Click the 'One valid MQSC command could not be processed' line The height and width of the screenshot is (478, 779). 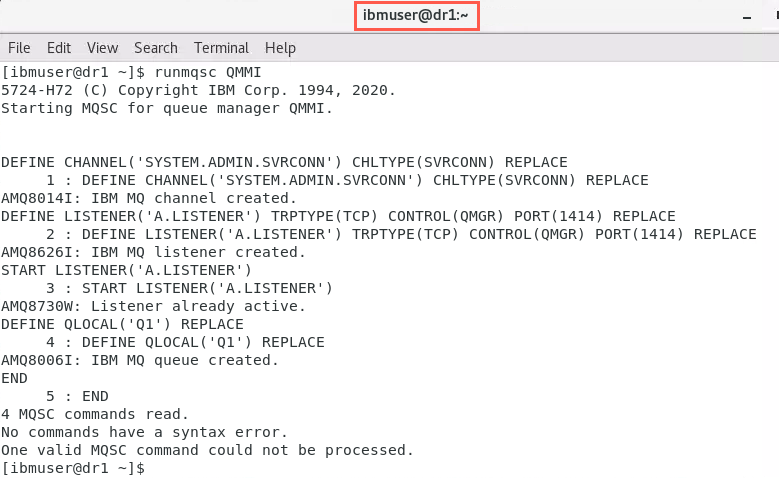207,450
